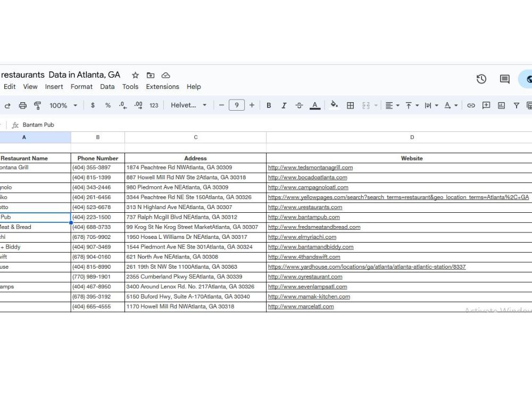Open text rotation options
Screen dimensions: 532x399
pyautogui.click(x=451, y=105)
